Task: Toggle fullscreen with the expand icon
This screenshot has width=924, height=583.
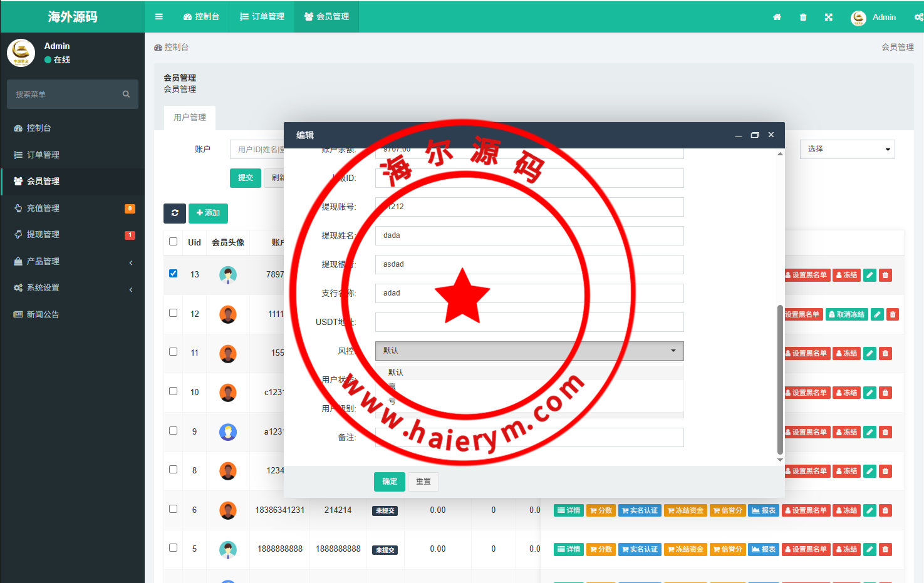Action: pyautogui.click(x=829, y=18)
